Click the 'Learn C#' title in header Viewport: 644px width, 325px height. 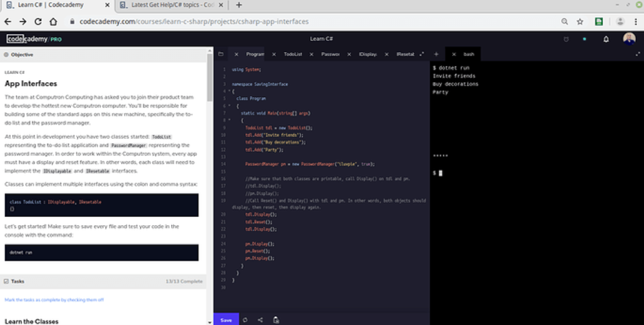[x=321, y=38]
